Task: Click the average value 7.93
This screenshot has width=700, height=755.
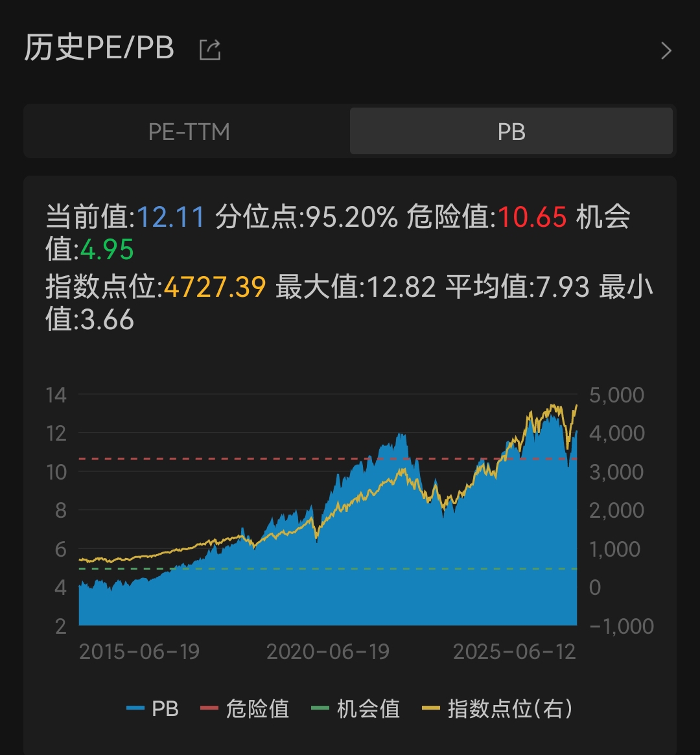Action: (x=563, y=287)
